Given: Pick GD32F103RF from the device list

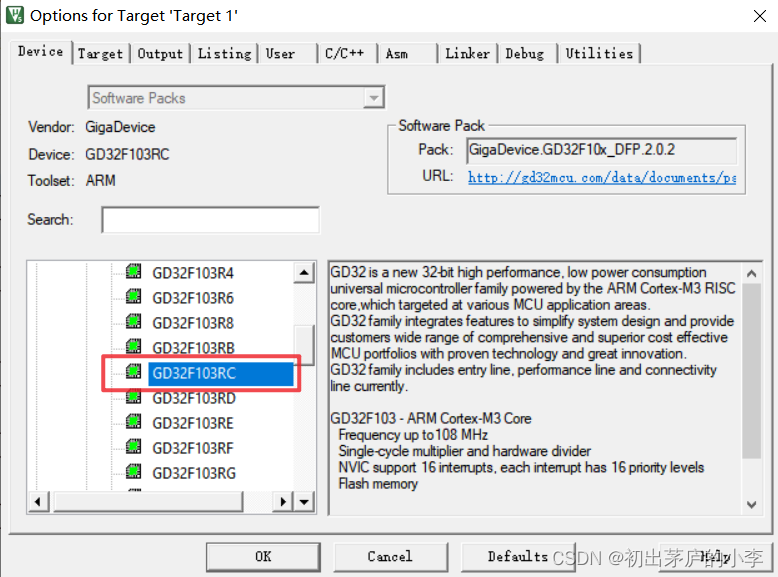Looking at the screenshot, I should 193,448.
